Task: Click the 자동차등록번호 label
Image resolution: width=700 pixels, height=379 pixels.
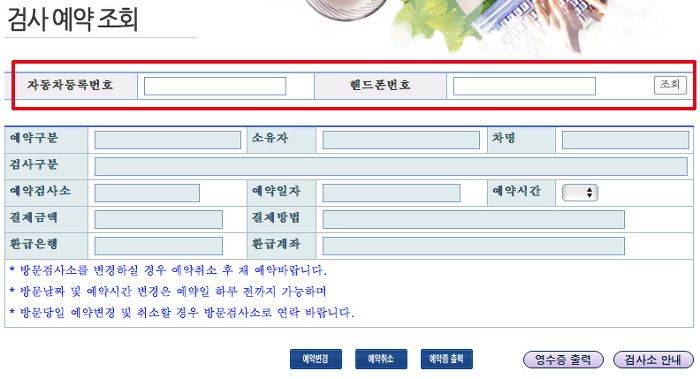Action: (70, 85)
